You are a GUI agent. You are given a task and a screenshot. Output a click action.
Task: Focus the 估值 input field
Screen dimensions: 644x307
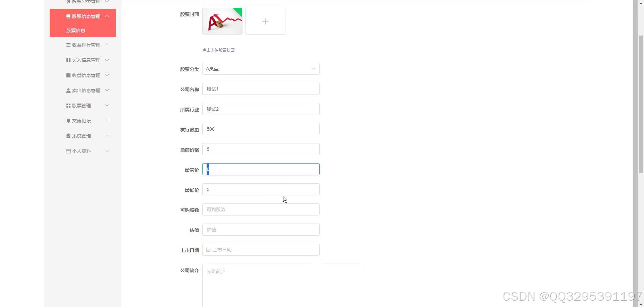click(x=261, y=230)
